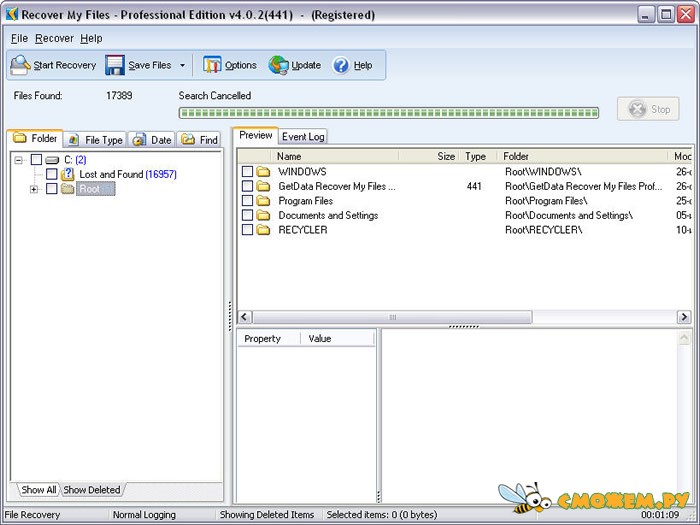The image size is (700, 525).
Task: Tick the GetData Recover My Files checkbox
Action: (247, 186)
